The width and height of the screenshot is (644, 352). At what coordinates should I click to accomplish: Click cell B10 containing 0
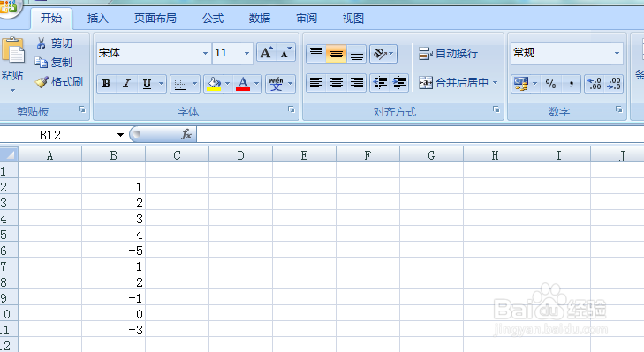tap(113, 314)
